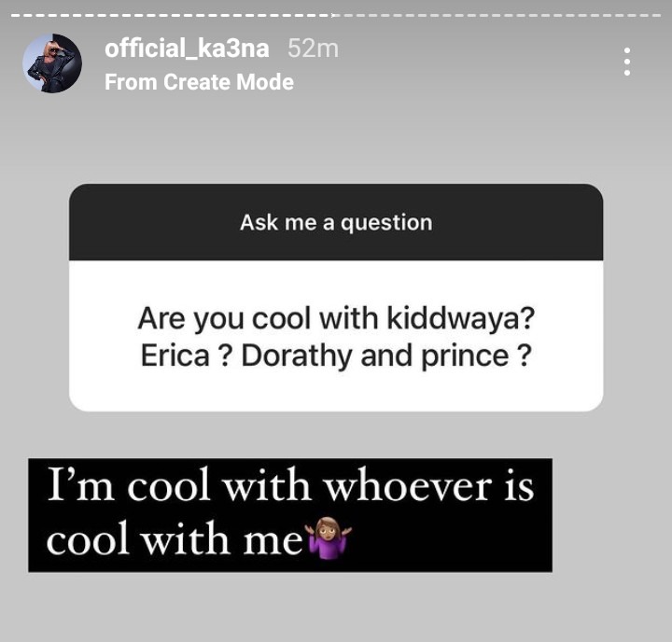Tap the word whoever in the reply
This screenshot has width=672, height=642.
point(407,484)
